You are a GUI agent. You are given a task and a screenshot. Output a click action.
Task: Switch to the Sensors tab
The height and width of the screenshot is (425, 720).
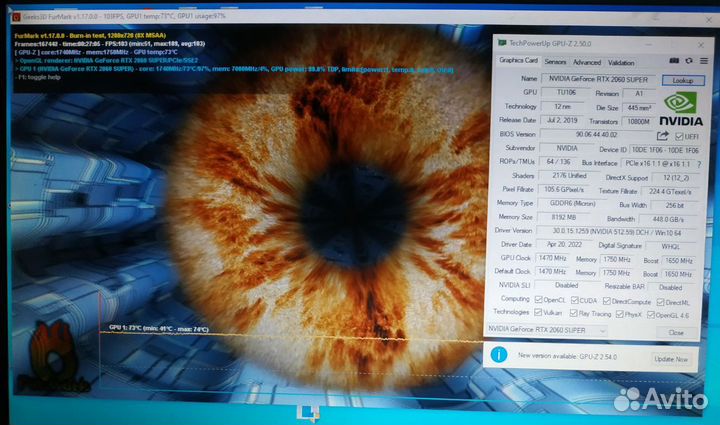(554, 61)
